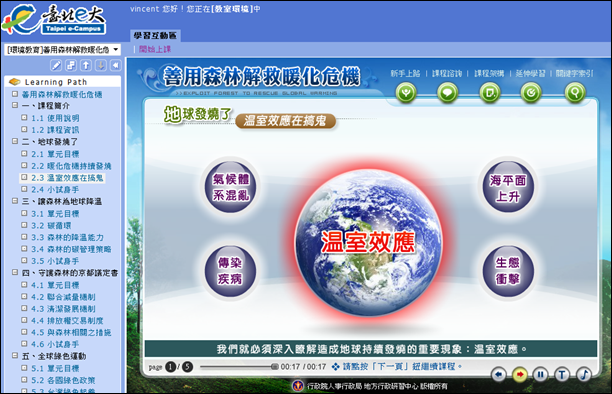Open lesson 3.2 碳循環

coord(51,225)
